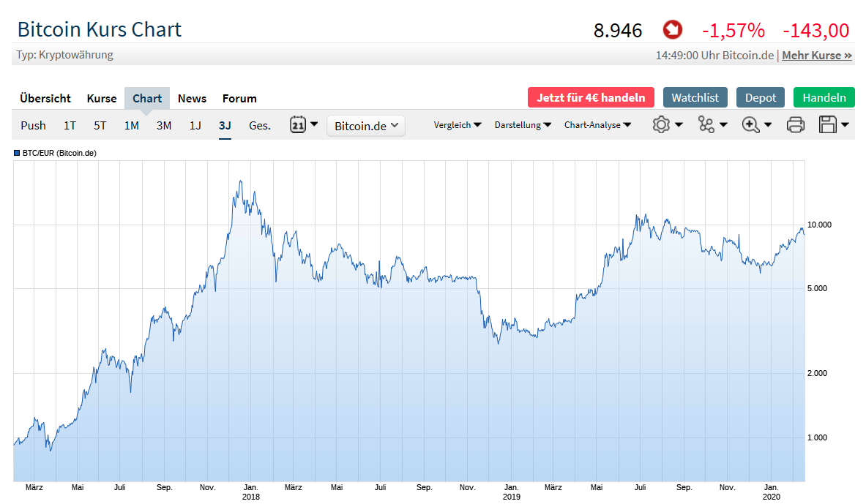The height and width of the screenshot is (504, 866).
Task: Click Jetzt für 4€ handeln button
Action: [591, 98]
